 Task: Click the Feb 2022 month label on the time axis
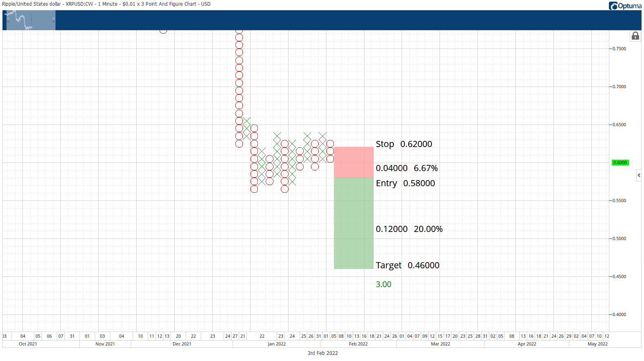[358, 344]
